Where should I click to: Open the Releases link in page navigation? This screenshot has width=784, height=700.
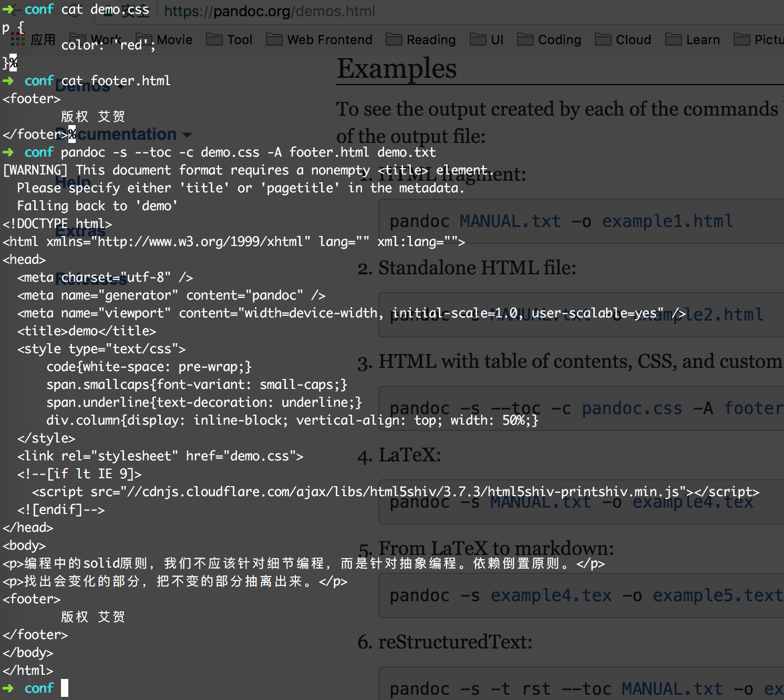91,279
